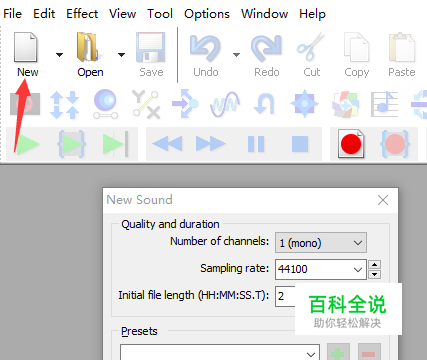Click the New file icon
This screenshot has height=360, width=427.
click(25, 47)
